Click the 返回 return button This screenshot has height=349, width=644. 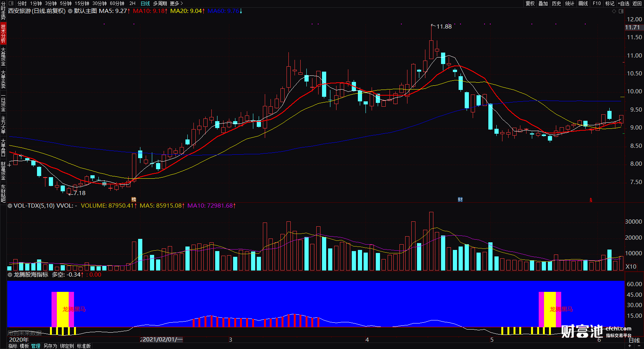pyautogui.click(x=637, y=3)
